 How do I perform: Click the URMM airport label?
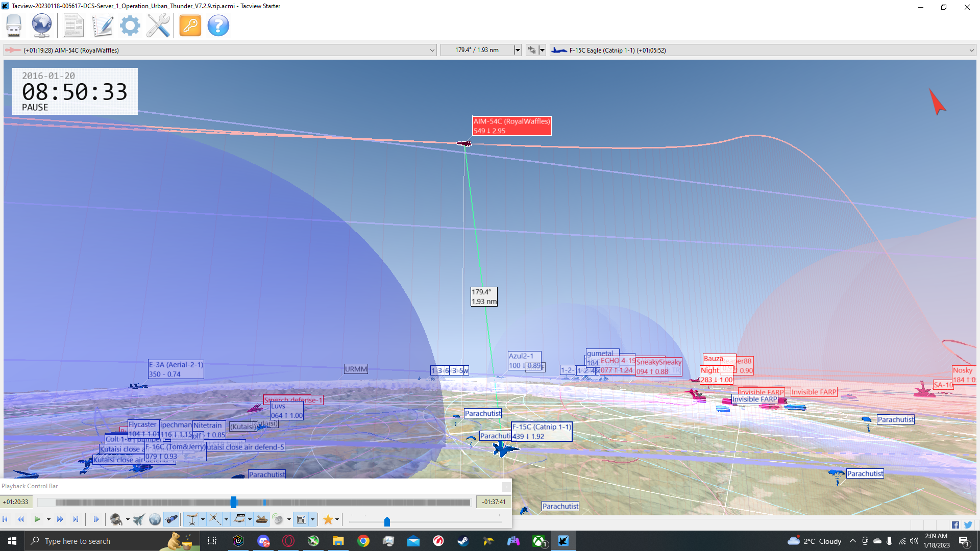pos(356,369)
